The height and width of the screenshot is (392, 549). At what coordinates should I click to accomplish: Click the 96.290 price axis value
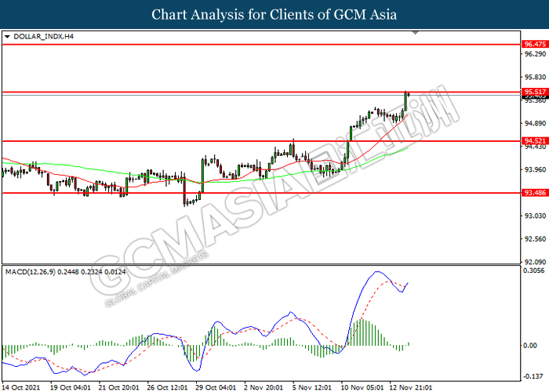pyautogui.click(x=535, y=54)
